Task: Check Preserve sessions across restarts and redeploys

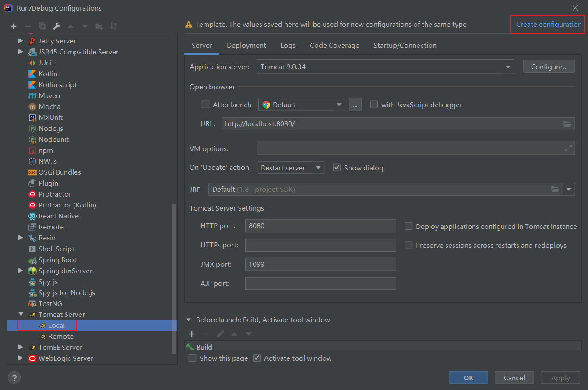Action: pos(408,246)
